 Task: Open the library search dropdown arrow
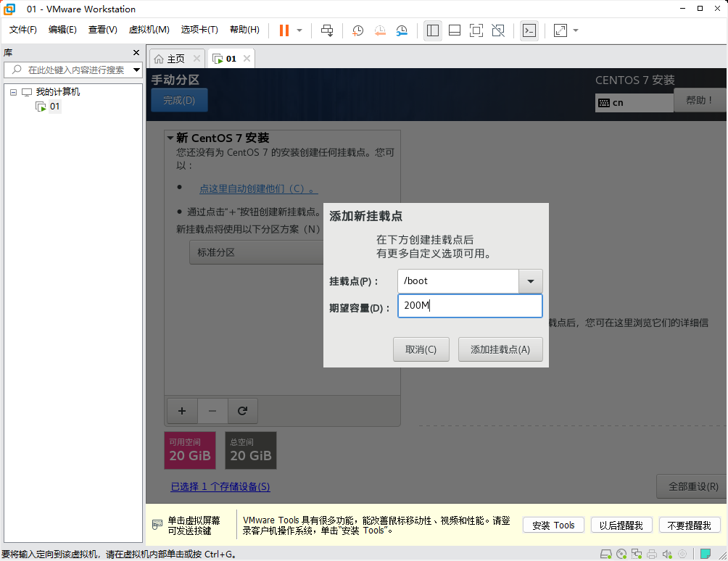tap(136, 70)
